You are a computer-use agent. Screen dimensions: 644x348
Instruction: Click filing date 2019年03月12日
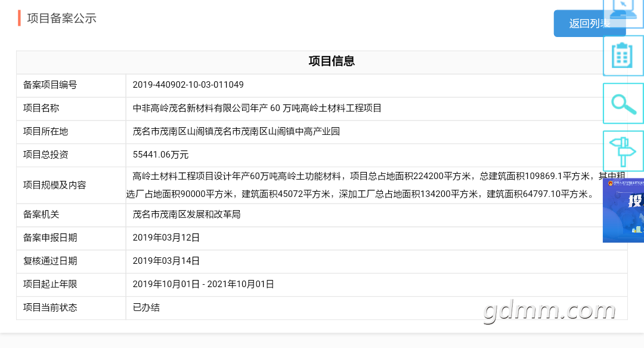click(x=166, y=238)
